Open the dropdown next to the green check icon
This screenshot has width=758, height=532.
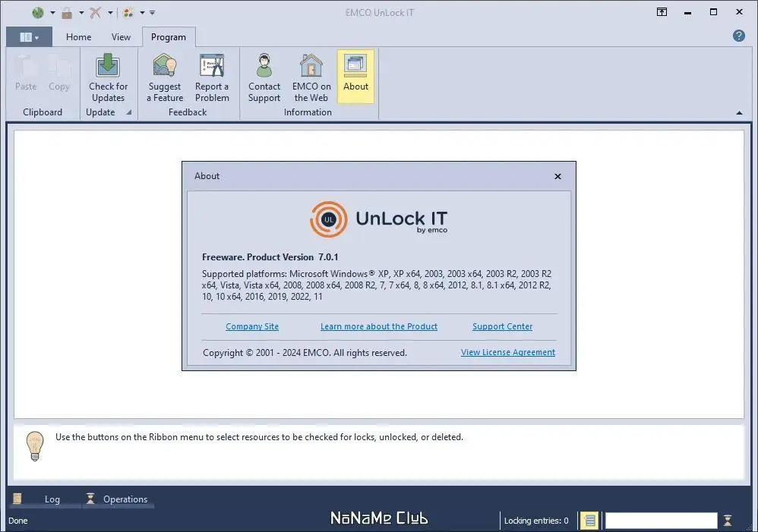[x=52, y=13]
